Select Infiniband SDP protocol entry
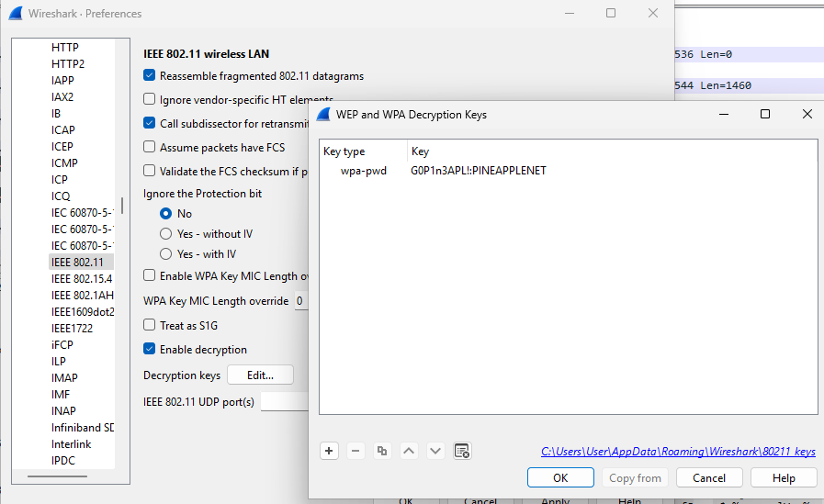Image resolution: width=824 pixels, height=504 pixels. (82, 428)
